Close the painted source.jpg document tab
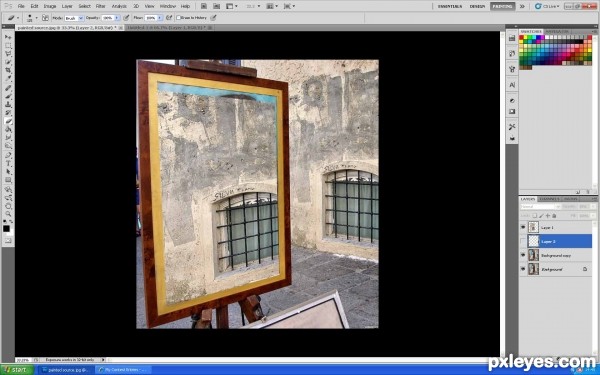 pyautogui.click(x=121, y=28)
